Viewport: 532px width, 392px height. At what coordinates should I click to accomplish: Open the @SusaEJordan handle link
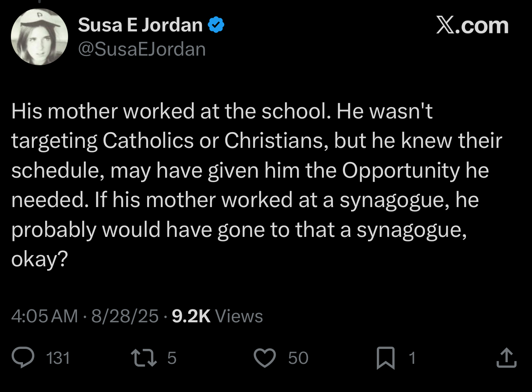tap(142, 49)
